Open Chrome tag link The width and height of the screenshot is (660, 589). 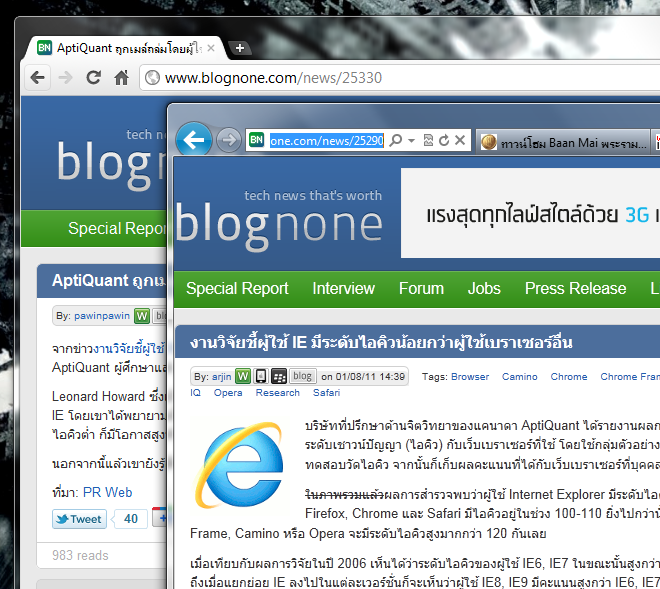click(569, 376)
